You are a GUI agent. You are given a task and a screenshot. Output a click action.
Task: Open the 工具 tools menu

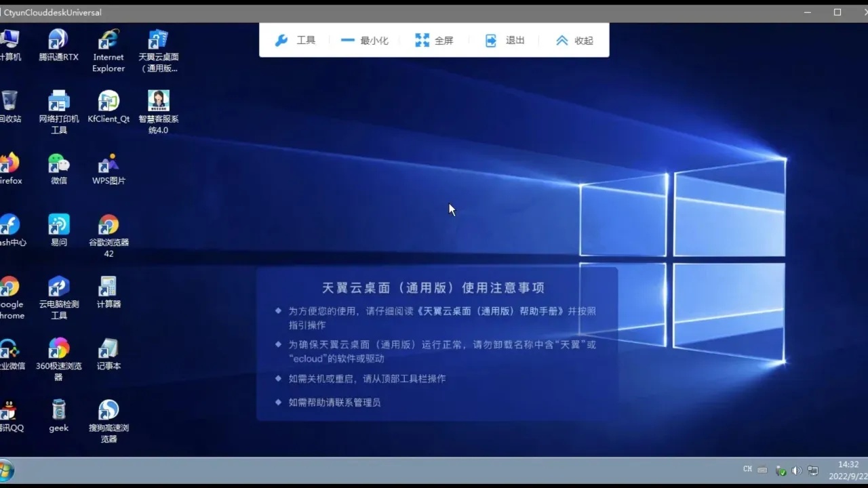coord(295,41)
